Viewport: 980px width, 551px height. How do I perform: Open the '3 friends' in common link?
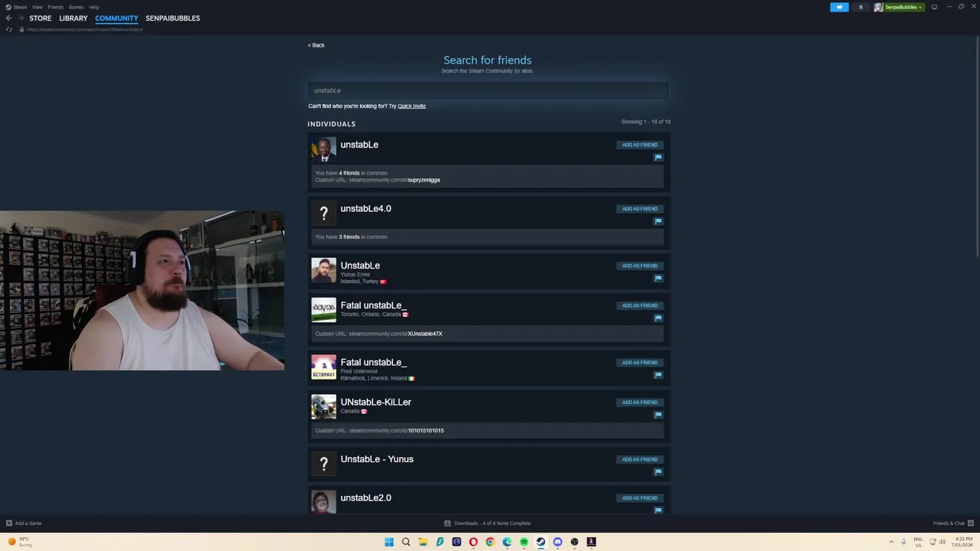coord(349,236)
